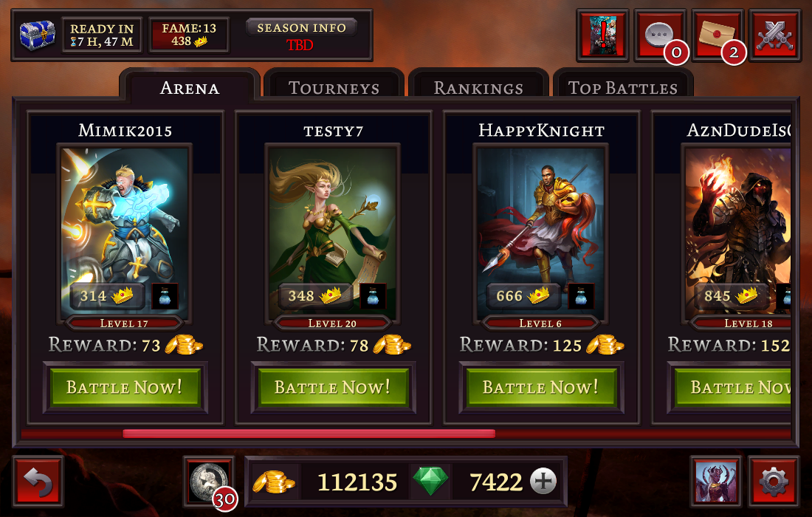Click the red back arrow button
This screenshot has width=812, height=517.
click(39, 482)
